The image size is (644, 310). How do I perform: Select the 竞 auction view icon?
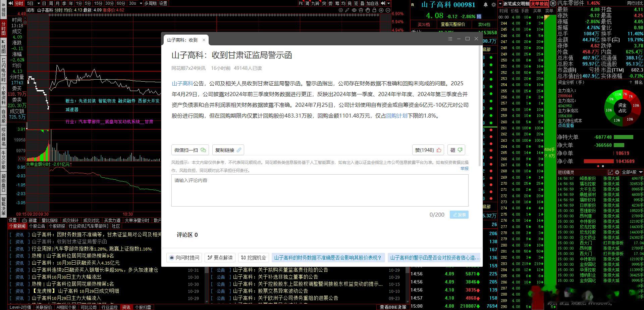click(350, 3)
